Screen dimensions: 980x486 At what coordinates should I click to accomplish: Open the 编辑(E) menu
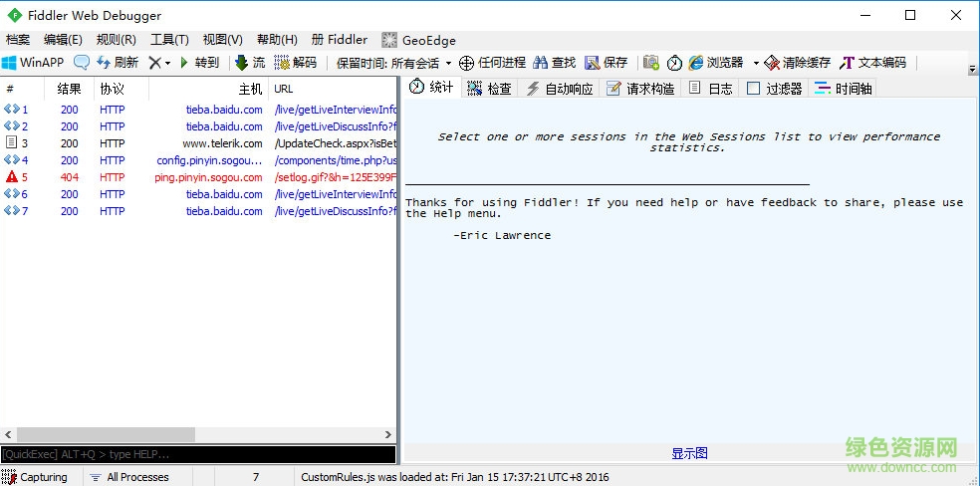[63, 40]
